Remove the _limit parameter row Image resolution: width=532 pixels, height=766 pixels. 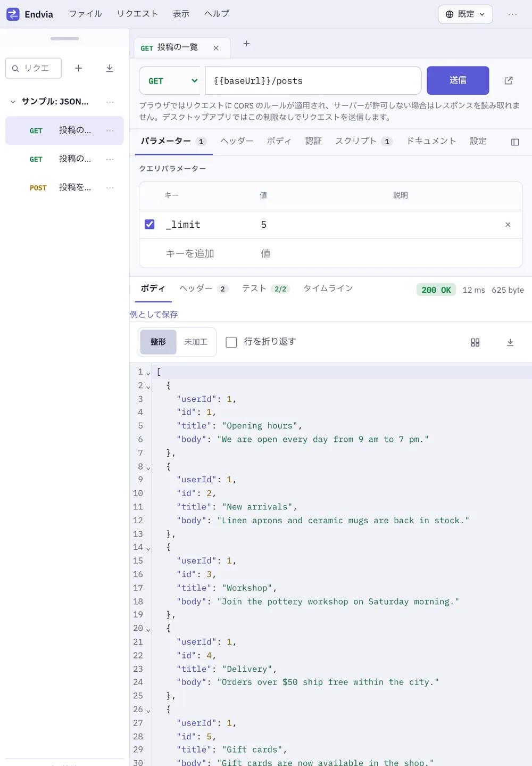coord(508,225)
